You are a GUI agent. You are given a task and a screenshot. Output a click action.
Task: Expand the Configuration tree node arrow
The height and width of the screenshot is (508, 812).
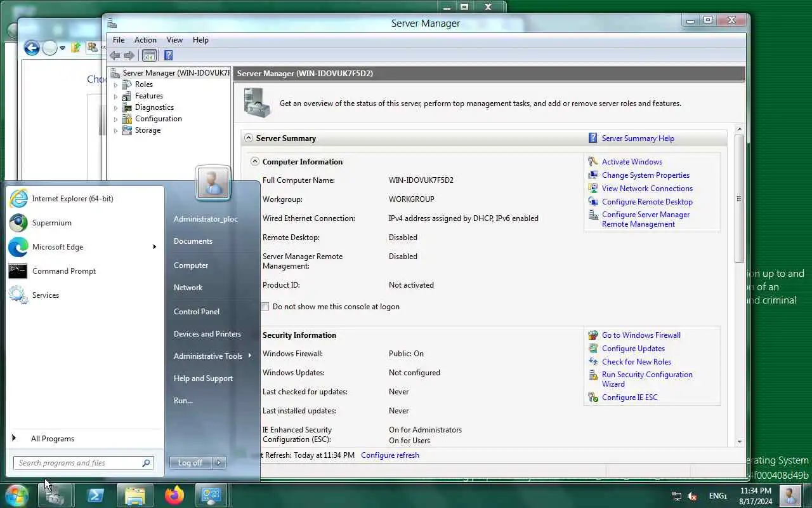pos(115,119)
